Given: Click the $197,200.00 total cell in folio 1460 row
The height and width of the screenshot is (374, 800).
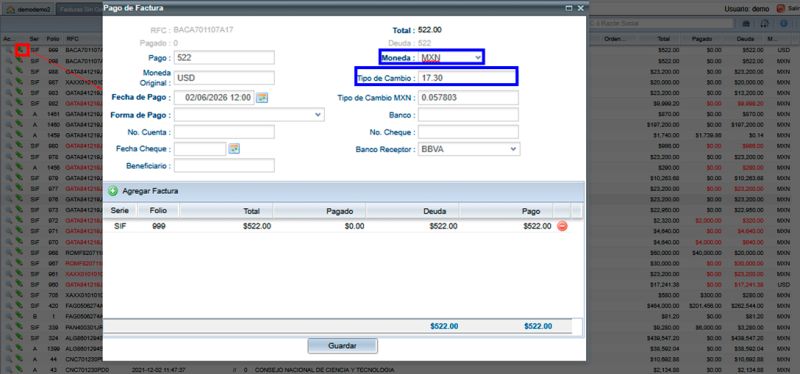Looking at the screenshot, I should tap(664, 124).
